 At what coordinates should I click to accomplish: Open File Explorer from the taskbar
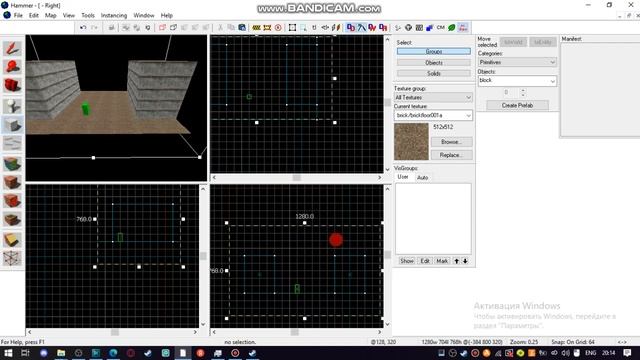tap(61, 353)
